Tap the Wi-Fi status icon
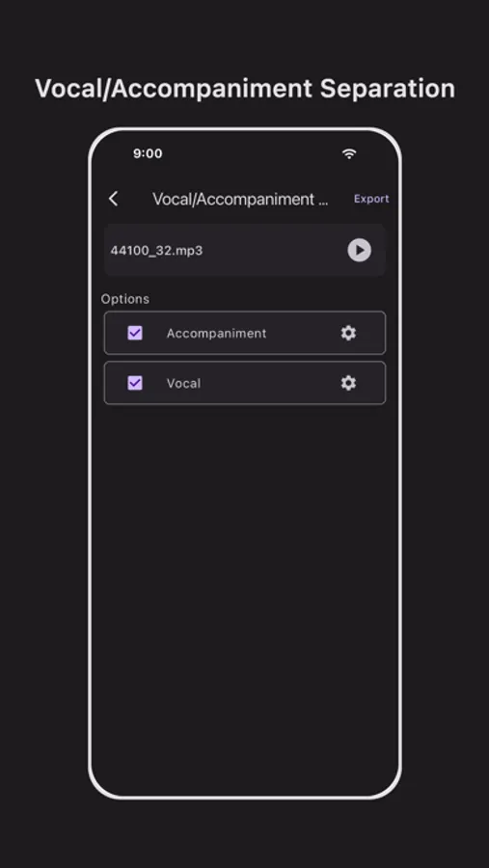Image resolution: width=489 pixels, height=868 pixels. pos(349,154)
